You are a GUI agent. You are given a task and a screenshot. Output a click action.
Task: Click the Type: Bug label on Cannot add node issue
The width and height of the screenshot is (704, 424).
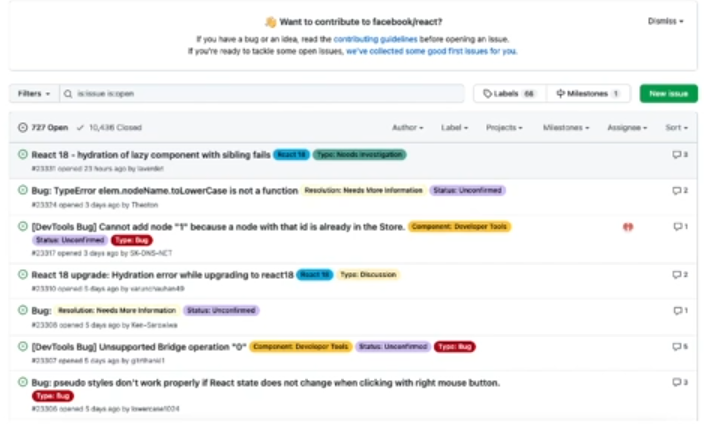132,240
